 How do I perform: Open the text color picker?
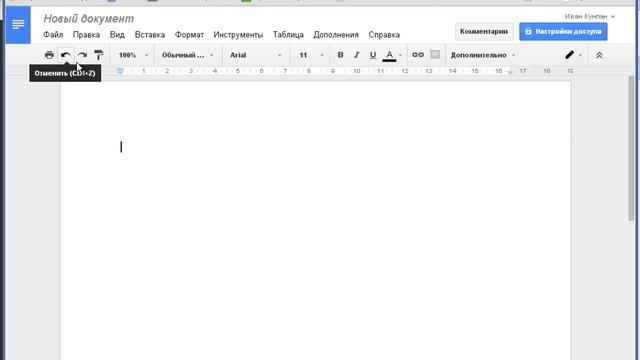[x=392, y=55]
